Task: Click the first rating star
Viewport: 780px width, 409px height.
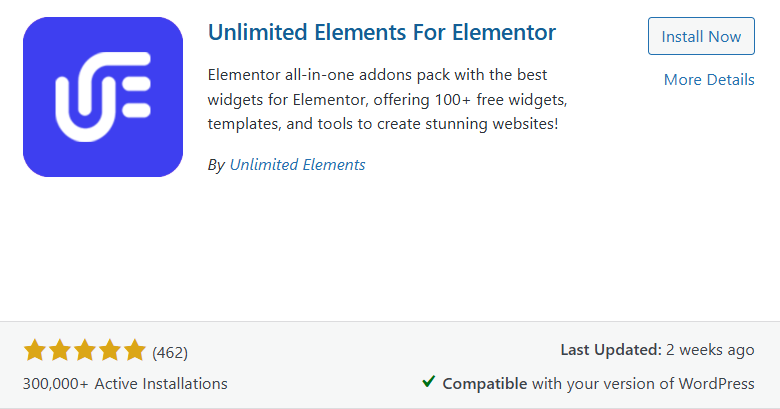Action: point(35,351)
